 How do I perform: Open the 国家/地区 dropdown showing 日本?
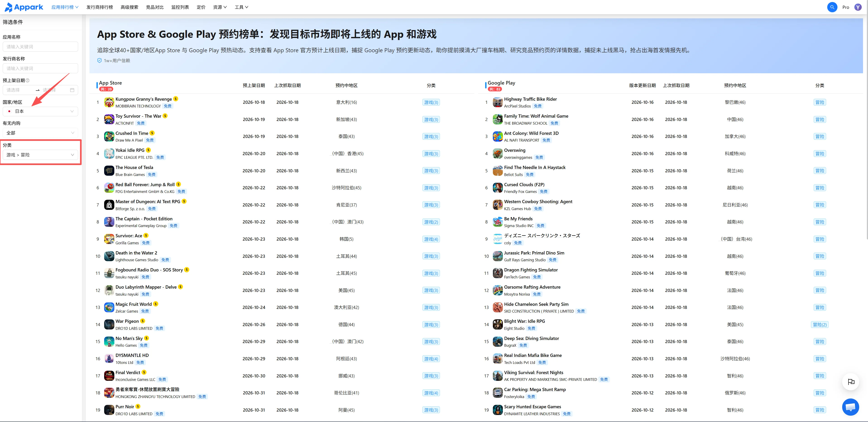[41, 111]
